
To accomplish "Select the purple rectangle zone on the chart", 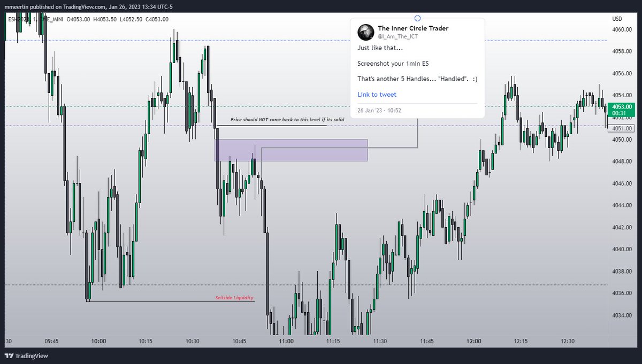I will [x=291, y=150].
